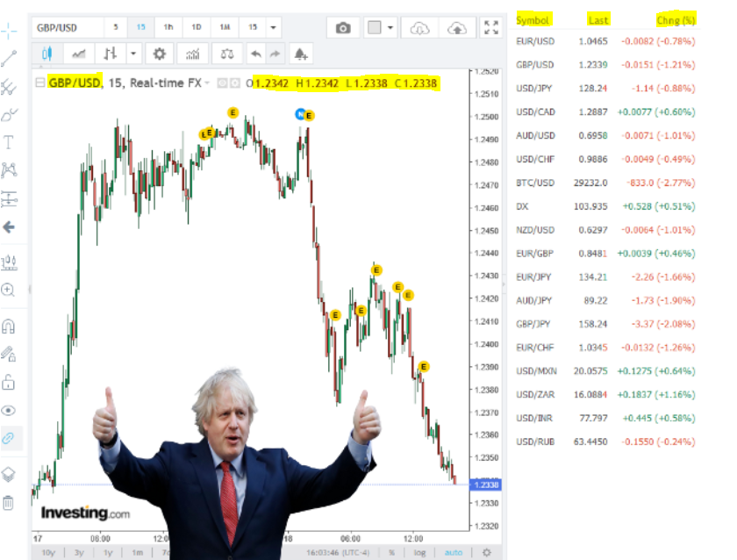Open the legend dropdown after Real-time FX

(x=207, y=83)
